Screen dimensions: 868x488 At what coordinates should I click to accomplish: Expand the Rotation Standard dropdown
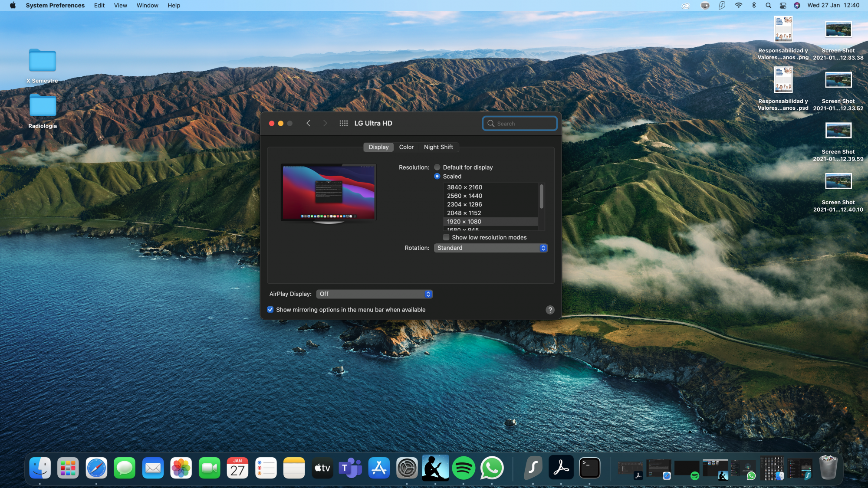(490, 248)
